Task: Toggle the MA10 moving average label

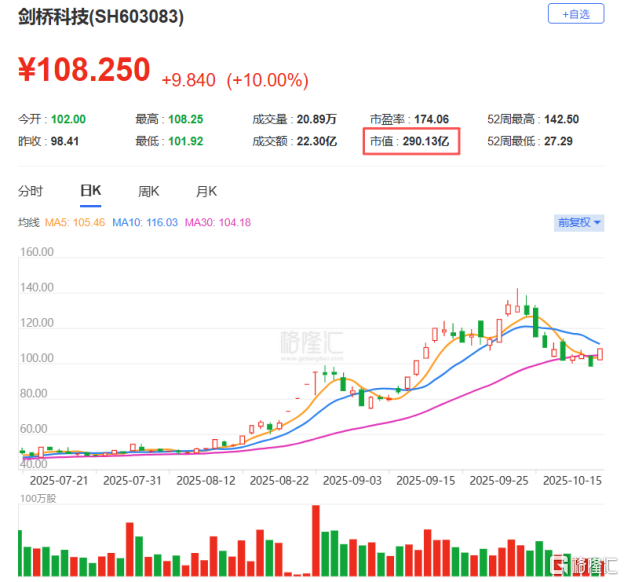Action: tap(134, 222)
